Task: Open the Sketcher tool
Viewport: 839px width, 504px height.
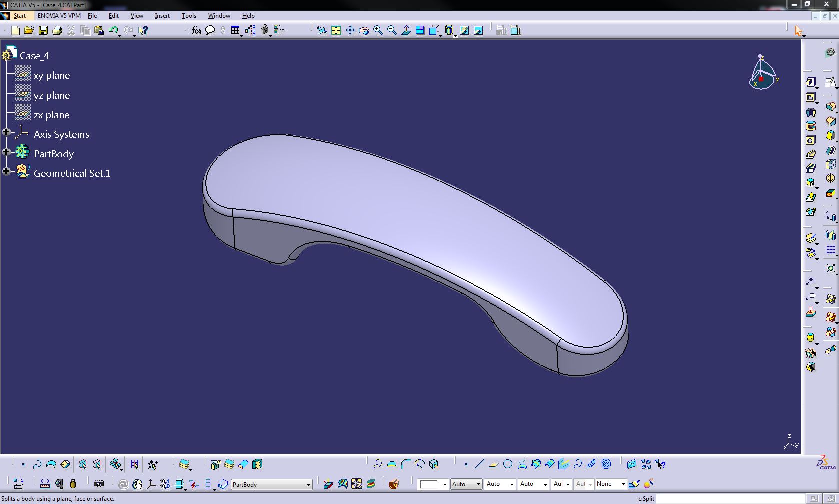Action: (x=831, y=82)
